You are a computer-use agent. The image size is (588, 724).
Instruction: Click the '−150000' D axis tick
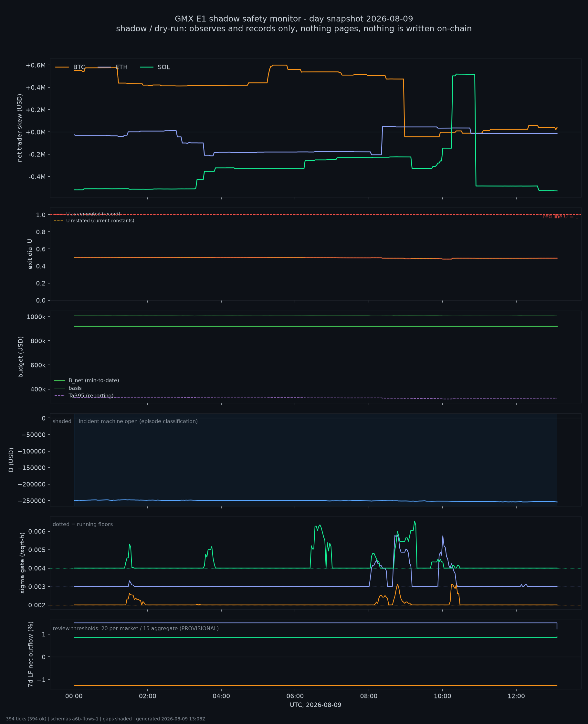32,468
